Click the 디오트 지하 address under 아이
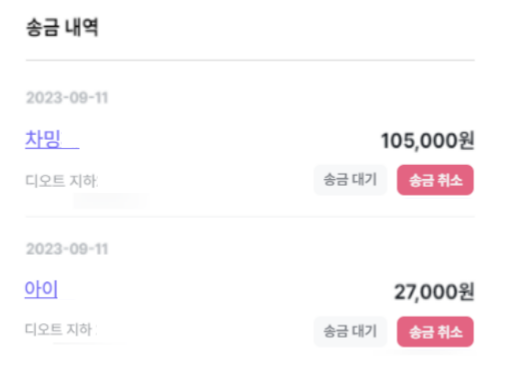 click(x=61, y=329)
